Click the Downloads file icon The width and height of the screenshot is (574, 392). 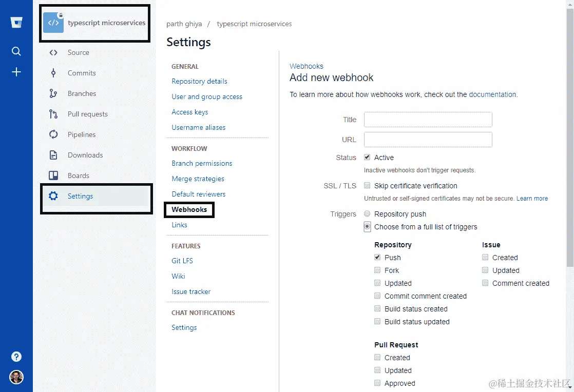[53, 154]
